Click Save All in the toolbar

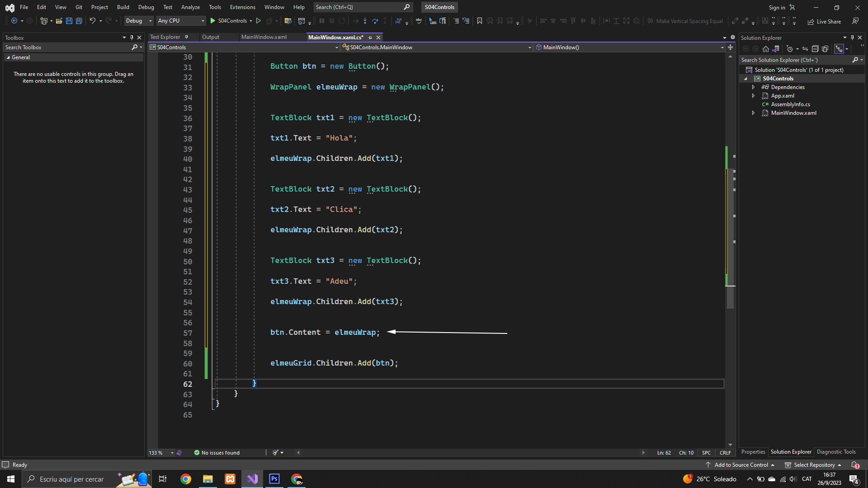(79, 21)
